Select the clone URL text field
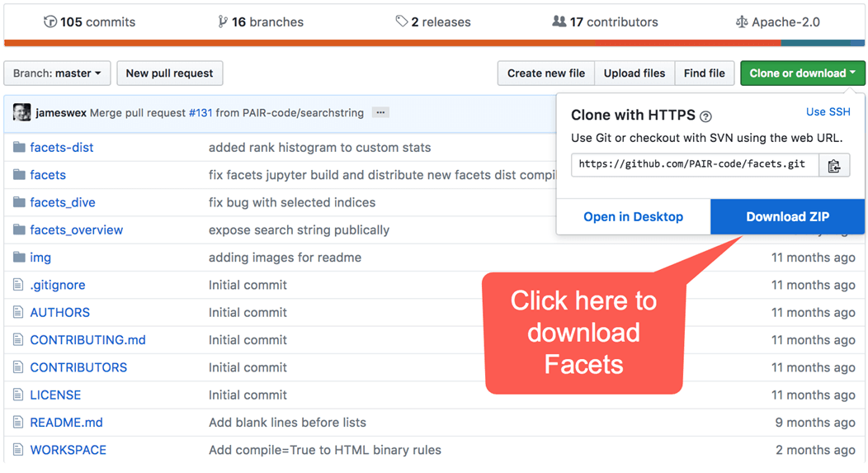 (x=694, y=164)
